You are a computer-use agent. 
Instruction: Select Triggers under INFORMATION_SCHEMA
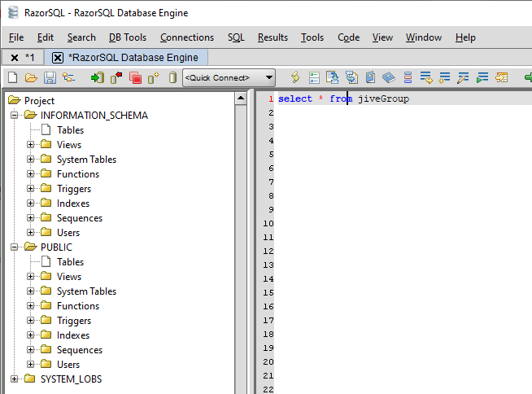74,189
